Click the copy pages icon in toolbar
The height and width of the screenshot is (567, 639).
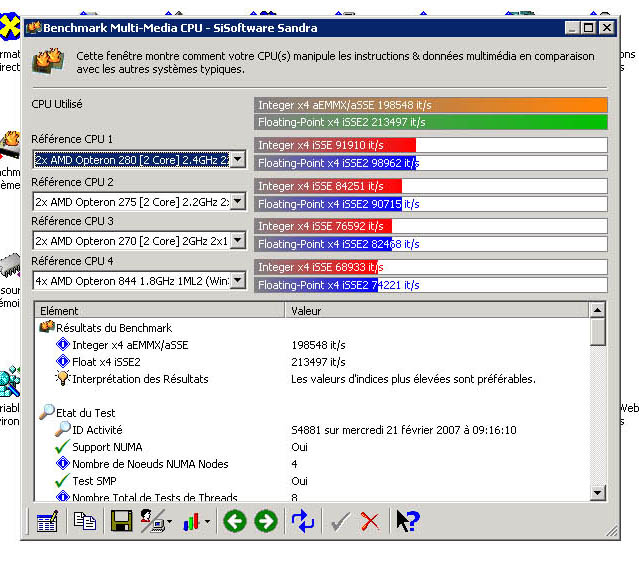(85, 521)
